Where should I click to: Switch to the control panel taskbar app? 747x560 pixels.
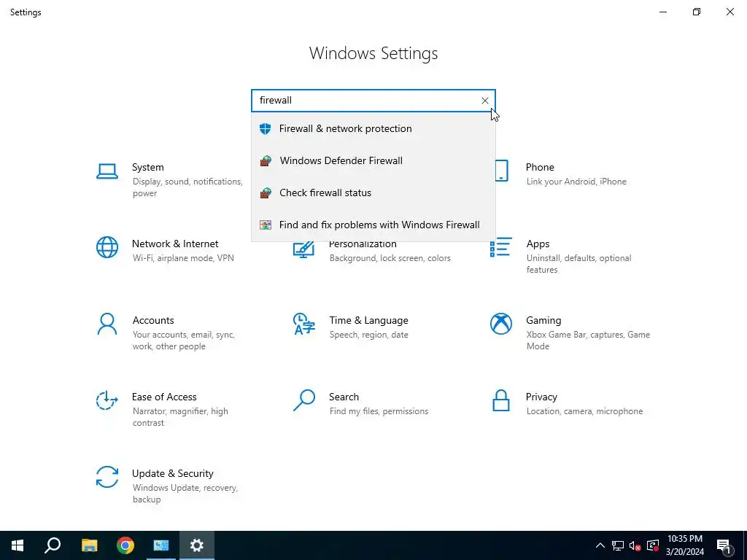161,545
